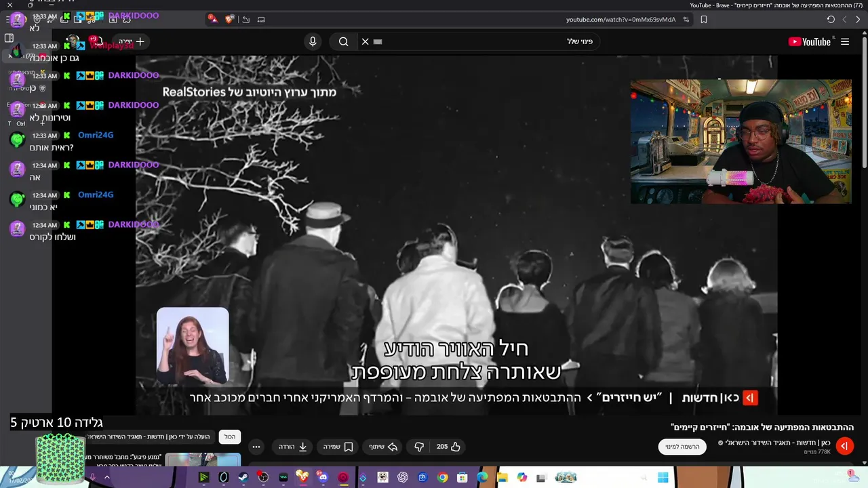Open the suggested video thumbnail below filters
Image resolution: width=868 pixels, height=488 pixels.
pos(203,461)
